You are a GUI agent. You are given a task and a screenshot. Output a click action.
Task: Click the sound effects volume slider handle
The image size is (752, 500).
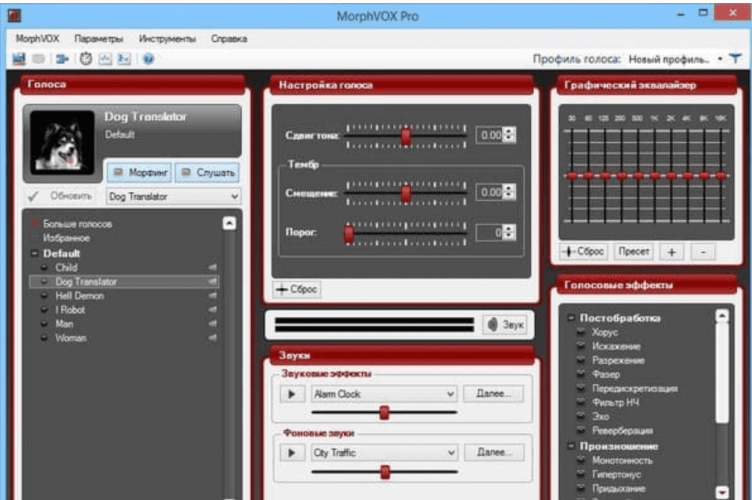(384, 412)
